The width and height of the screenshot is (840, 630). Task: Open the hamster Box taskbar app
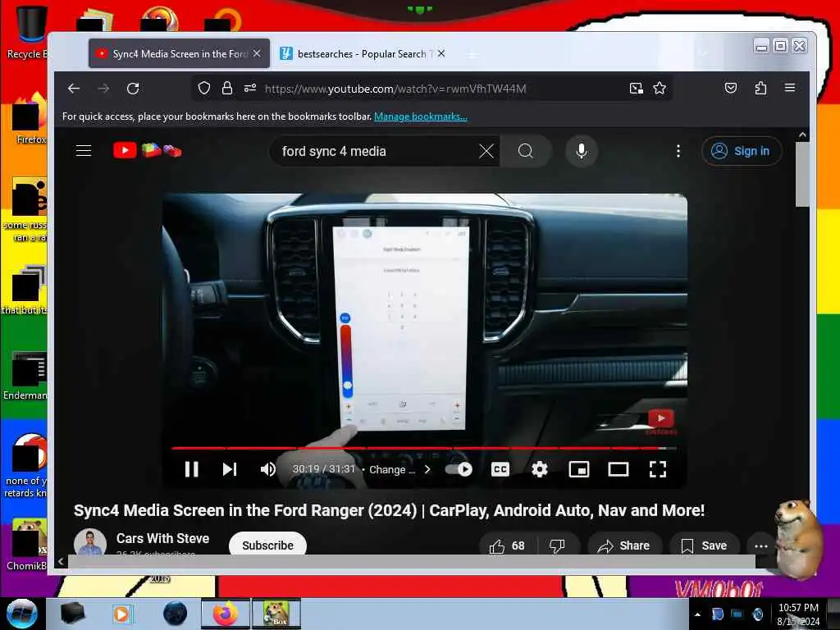pos(276,614)
